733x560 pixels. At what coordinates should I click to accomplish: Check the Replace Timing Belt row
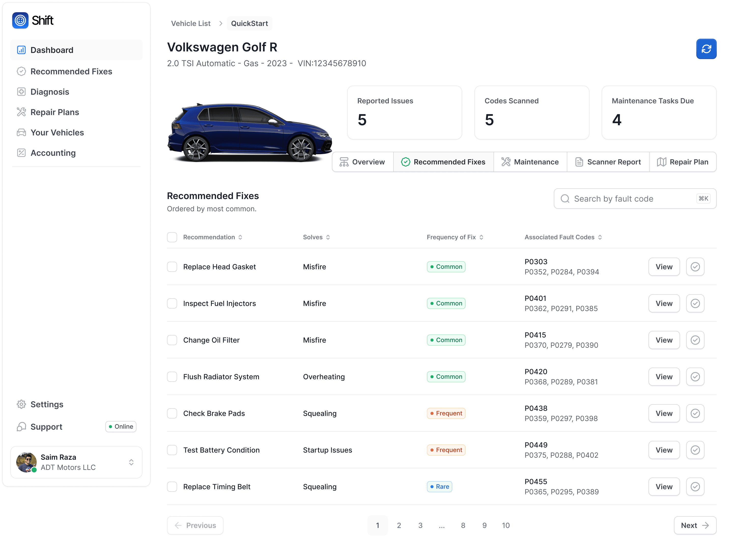click(172, 487)
